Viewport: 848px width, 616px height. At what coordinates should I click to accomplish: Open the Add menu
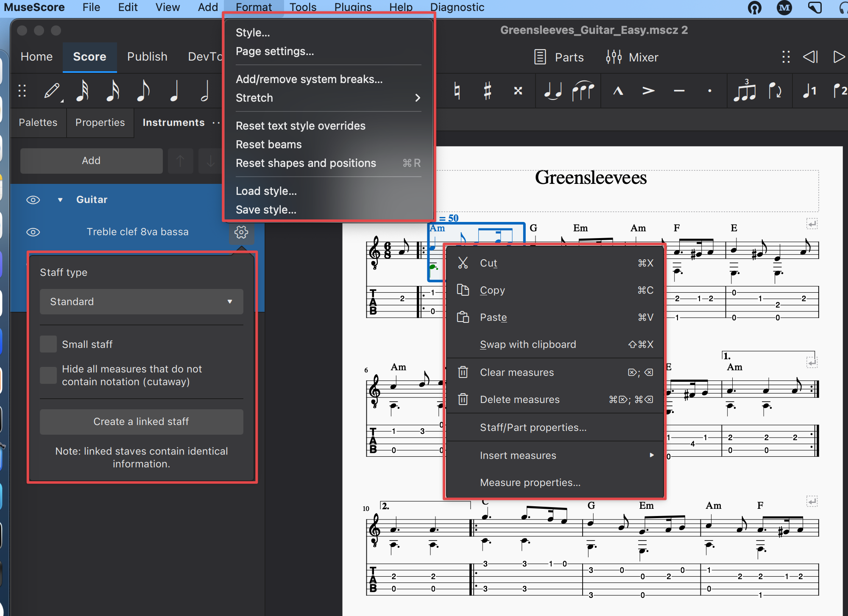pos(208,7)
